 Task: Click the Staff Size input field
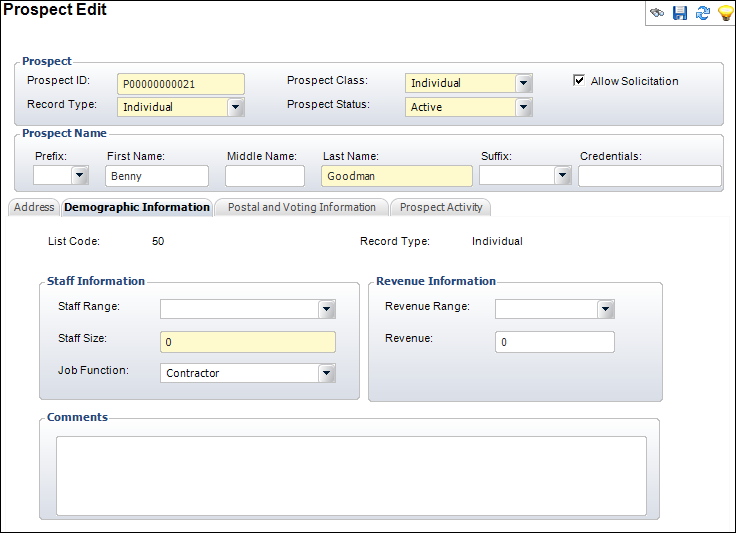[248, 342]
